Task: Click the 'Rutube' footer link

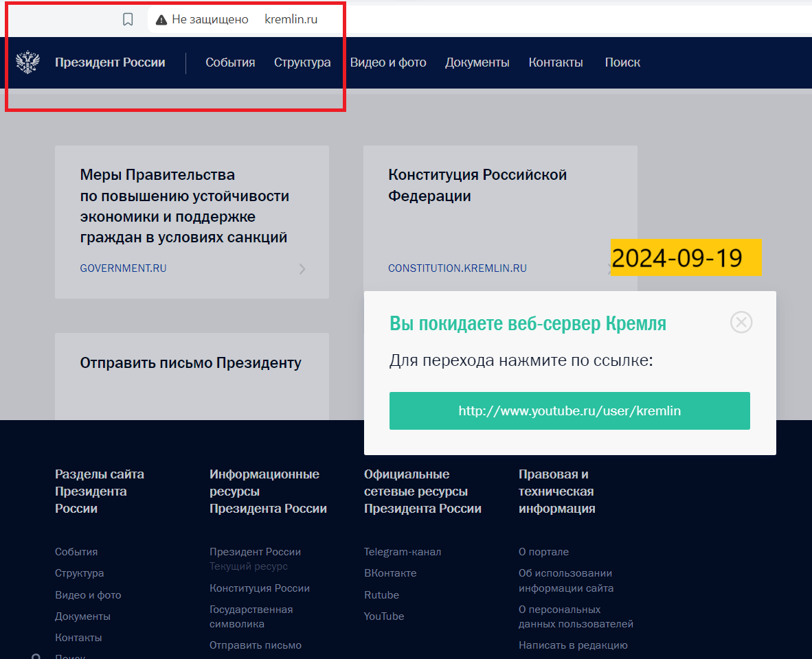Action: [381, 595]
